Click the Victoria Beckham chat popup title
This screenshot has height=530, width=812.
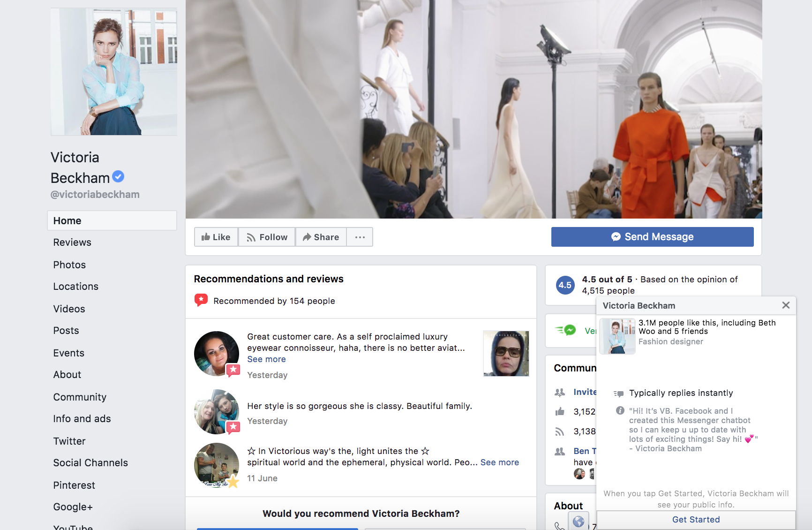point(639,306)
